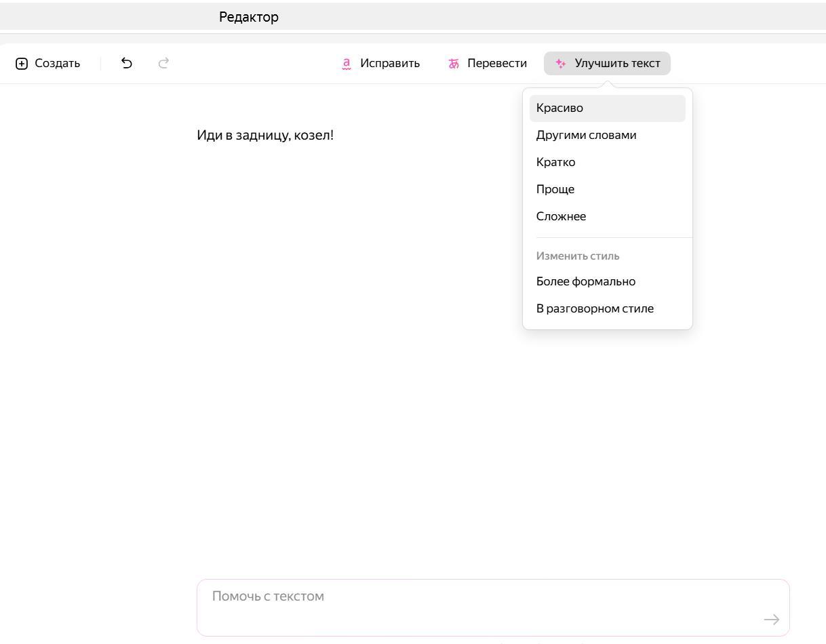Choose Красиво from the menu
The width and height of the screenshot is (826, 644).
pyautogui.click(x=559, y=108)
